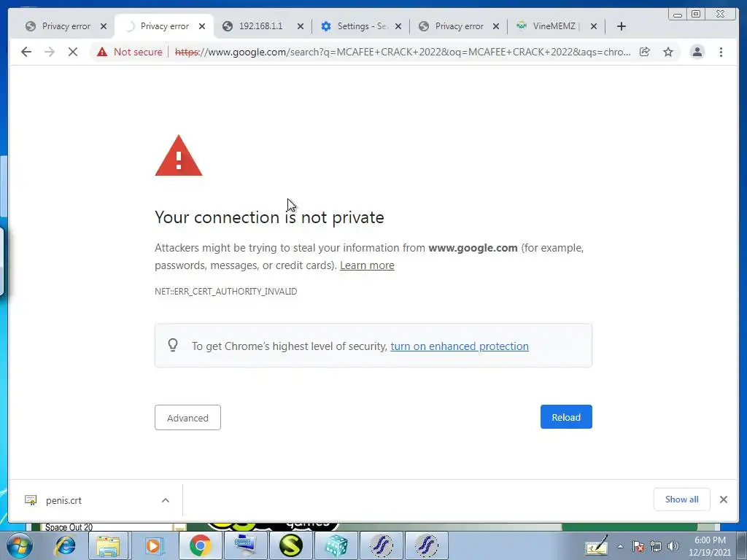Image resolution: width=747 pixels, height=560 pixels.
Task: Open the second blue swirl taskbar app
Action: tap(427, 545)
